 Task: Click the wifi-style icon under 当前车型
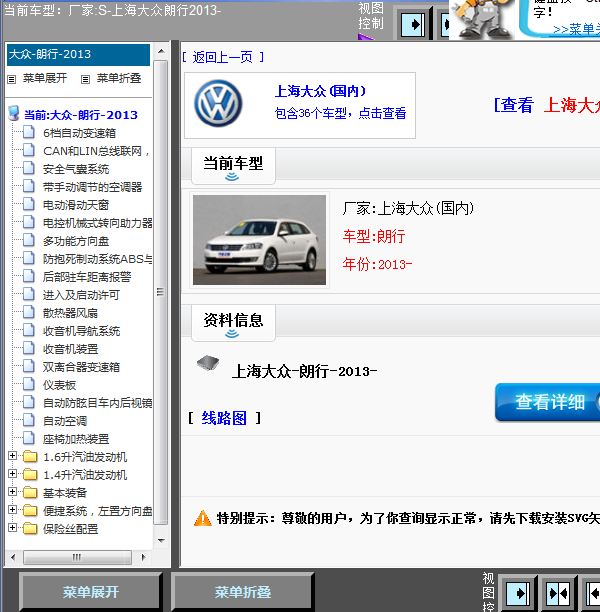coord(232,177)
